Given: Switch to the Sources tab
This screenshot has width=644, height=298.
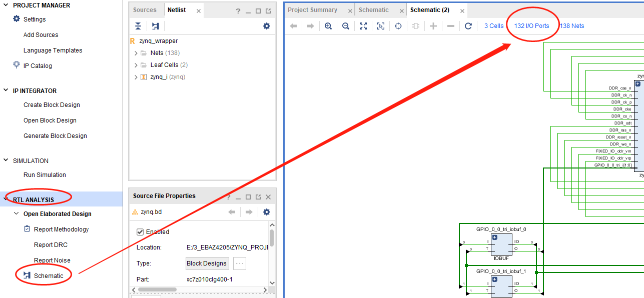Looking at the screenshot, I should point(145,10).
